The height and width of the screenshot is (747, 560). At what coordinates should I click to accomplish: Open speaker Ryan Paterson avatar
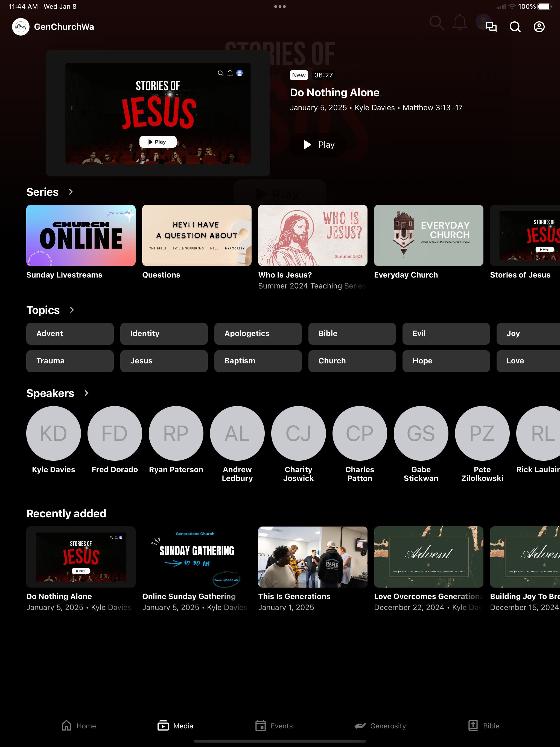coord(176,433)
